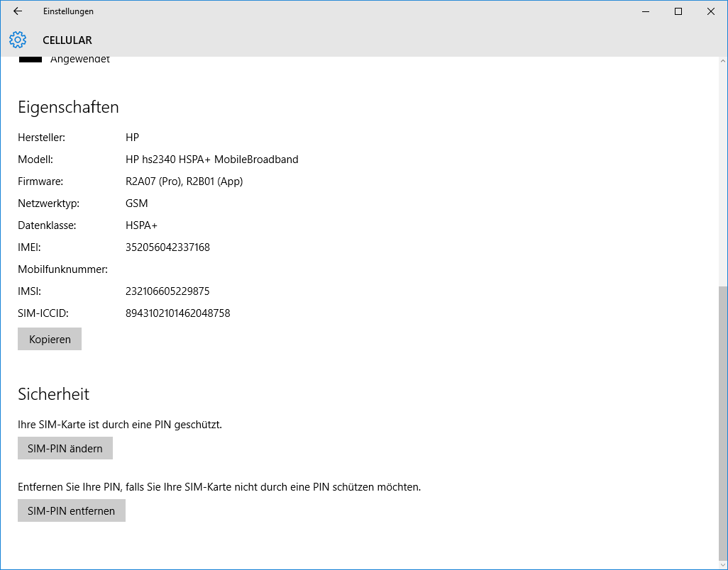The image size is (728, 570).
Task: Minimize the Einstellungen window
Action: pos(646,11)
